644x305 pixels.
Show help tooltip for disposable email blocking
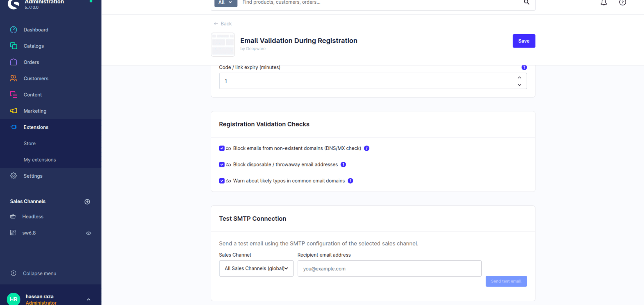pyautogui.click(x=343, y=165)
